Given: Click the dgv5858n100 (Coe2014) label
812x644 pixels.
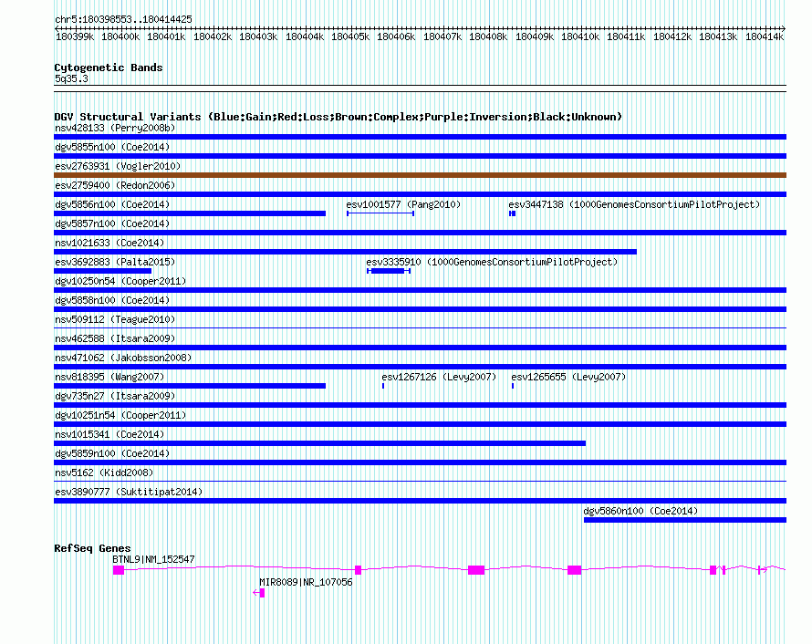Looking at the screenshot, I should point(112,300).
